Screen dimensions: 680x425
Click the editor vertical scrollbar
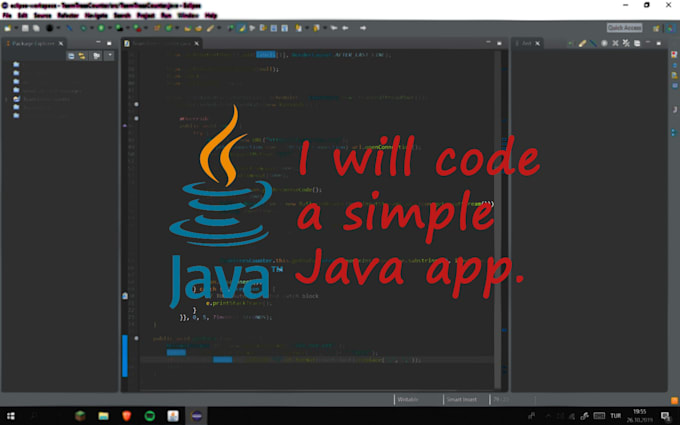[x=498, y=217]
